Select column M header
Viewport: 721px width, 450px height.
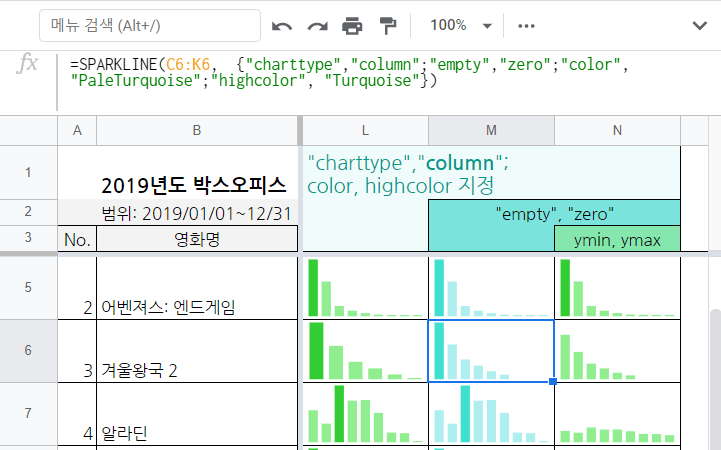click(491, 130)
